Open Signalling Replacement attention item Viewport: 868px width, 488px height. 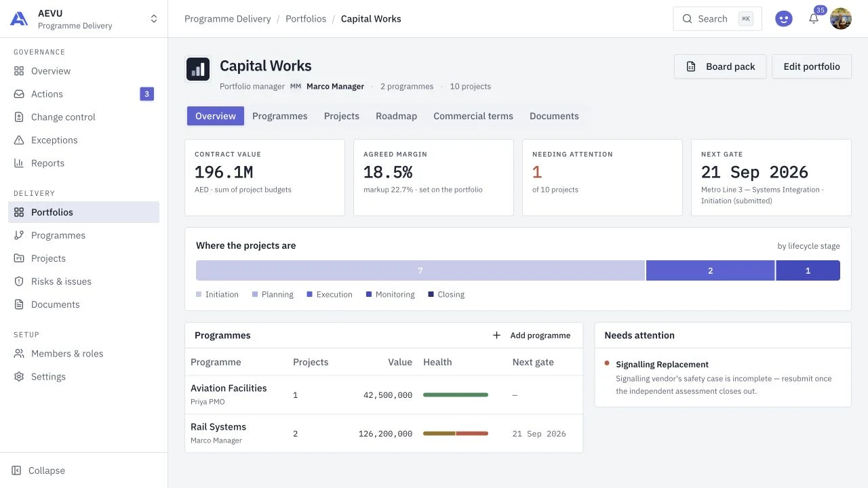723,378
